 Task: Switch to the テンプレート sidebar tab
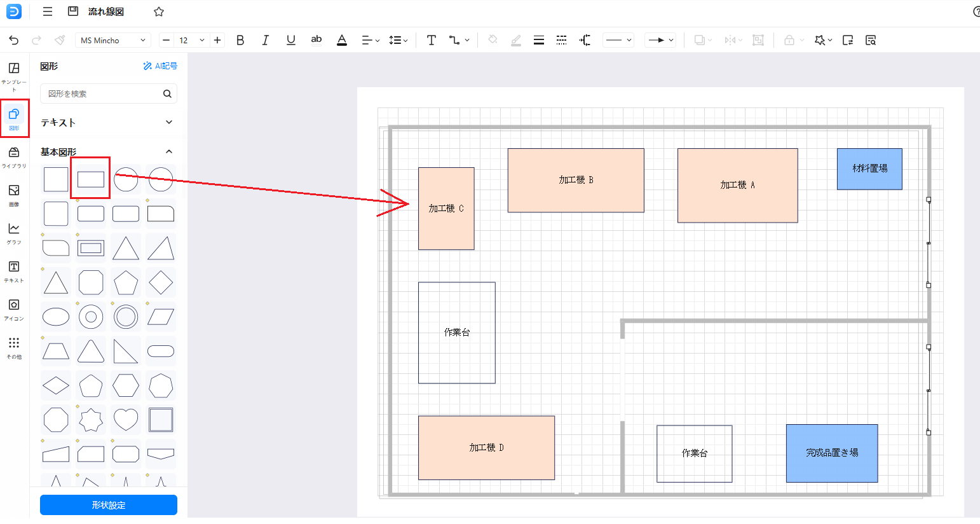tap(14, 75)
